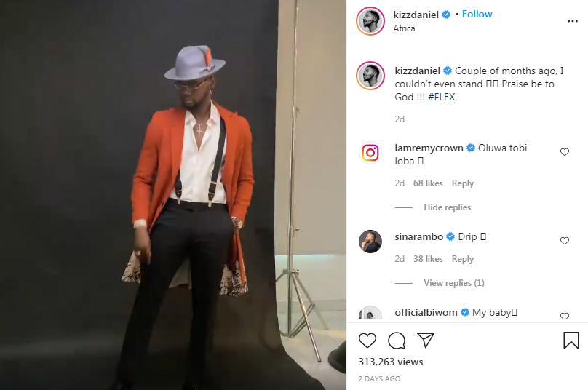Screen dimensions: 588x390
Task: Follow kizzdaniel
Action: (x=477, y=14)
